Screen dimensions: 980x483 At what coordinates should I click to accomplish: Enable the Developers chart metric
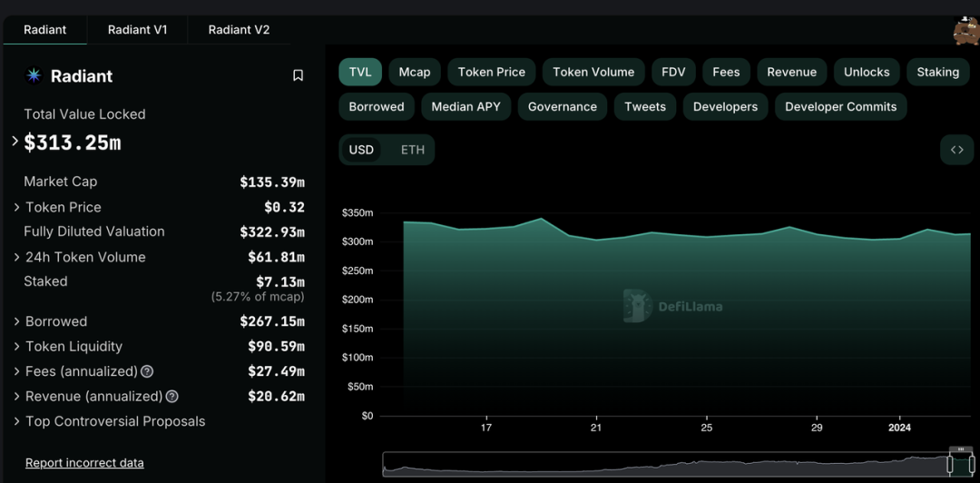click(x=725, y=106)
